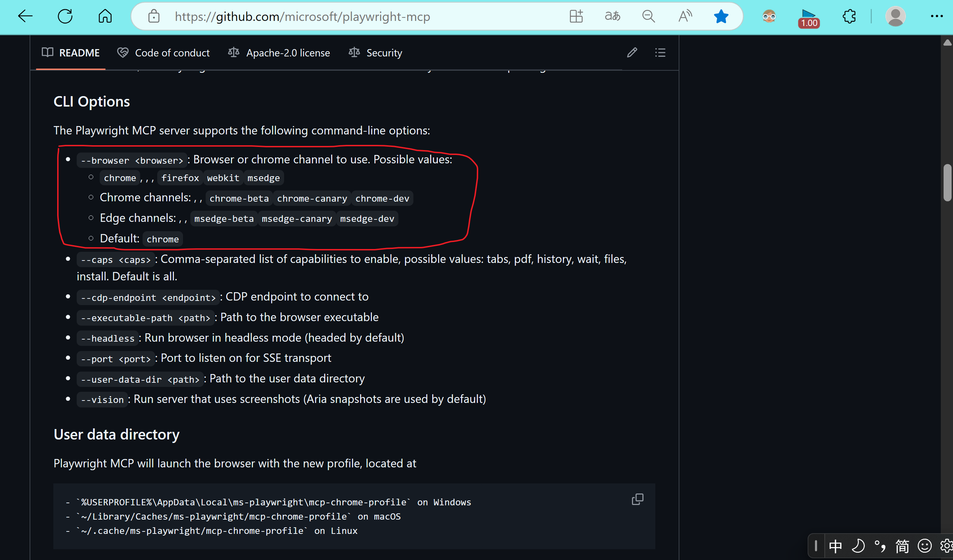Image resolution: width=953 pixels, height=560 pixels.
Task: Go to the browser home page
Action: [105, 16]
